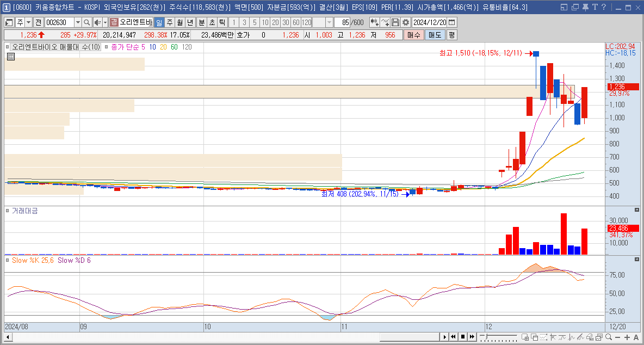Click the indicator overlay line-chart icon
The height and width of the screenshot is (345, 644).
point(385,23)
